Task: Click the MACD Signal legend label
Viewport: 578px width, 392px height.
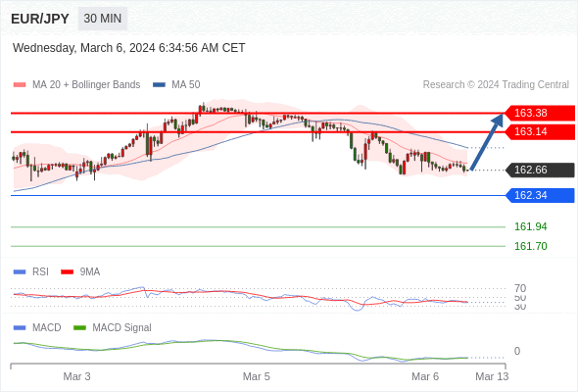Action: (122, 327)
